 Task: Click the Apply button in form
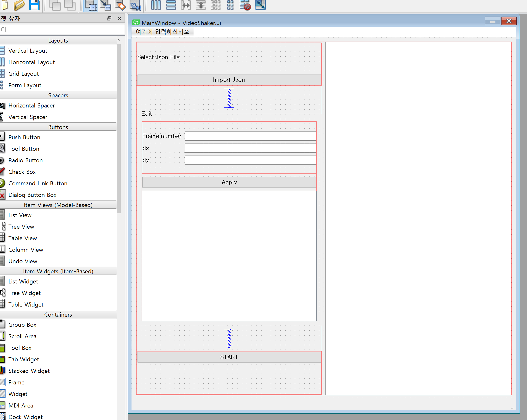tap(229, 182)
